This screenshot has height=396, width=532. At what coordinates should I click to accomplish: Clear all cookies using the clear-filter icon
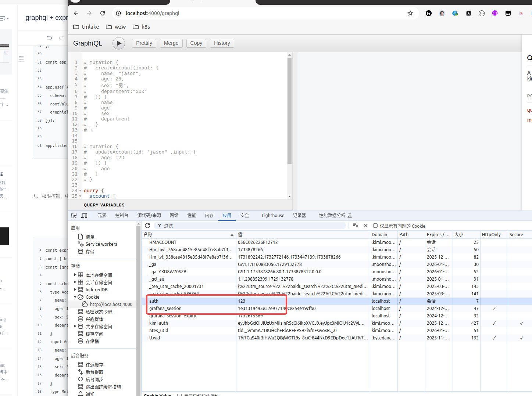coord(355,226)
